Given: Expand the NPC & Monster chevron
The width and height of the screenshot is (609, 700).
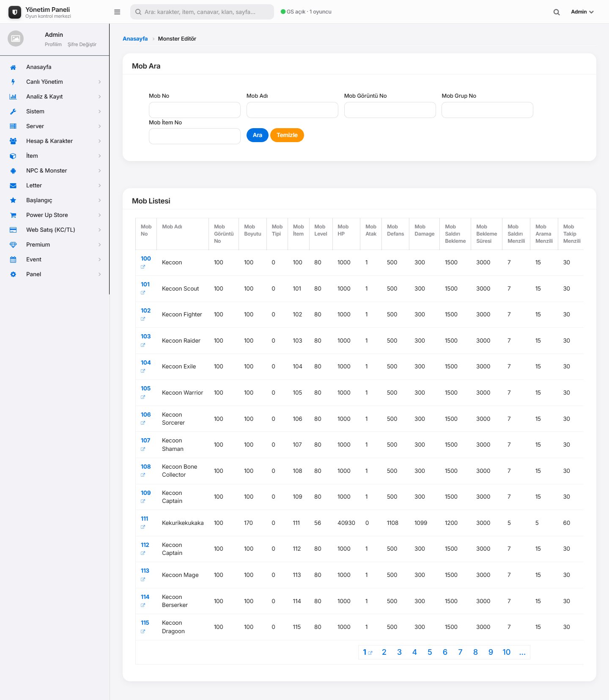Looking at the screenshot, I should [x=100, y=171].
